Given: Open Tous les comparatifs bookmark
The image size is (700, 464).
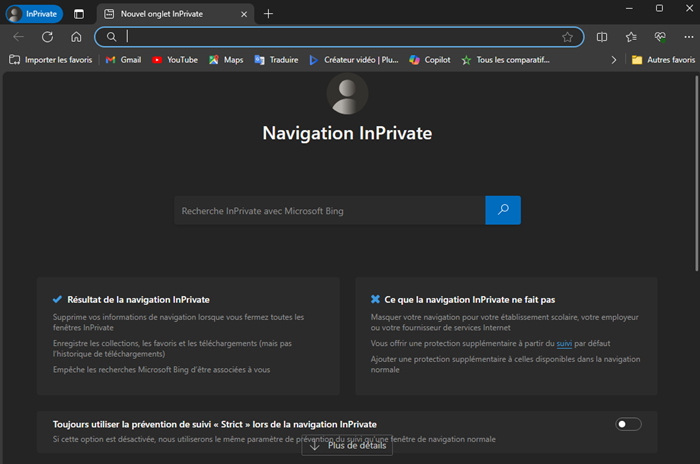Looking at the screenshot, I should tap(506, 60).
